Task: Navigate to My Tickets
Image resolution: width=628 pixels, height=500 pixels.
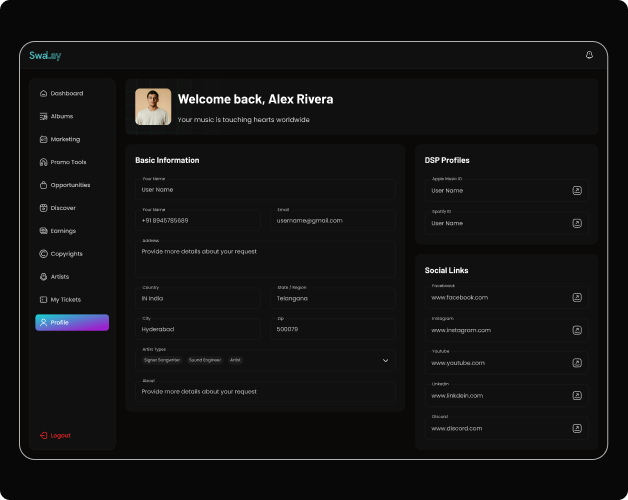Action: (x=65, y=299)
